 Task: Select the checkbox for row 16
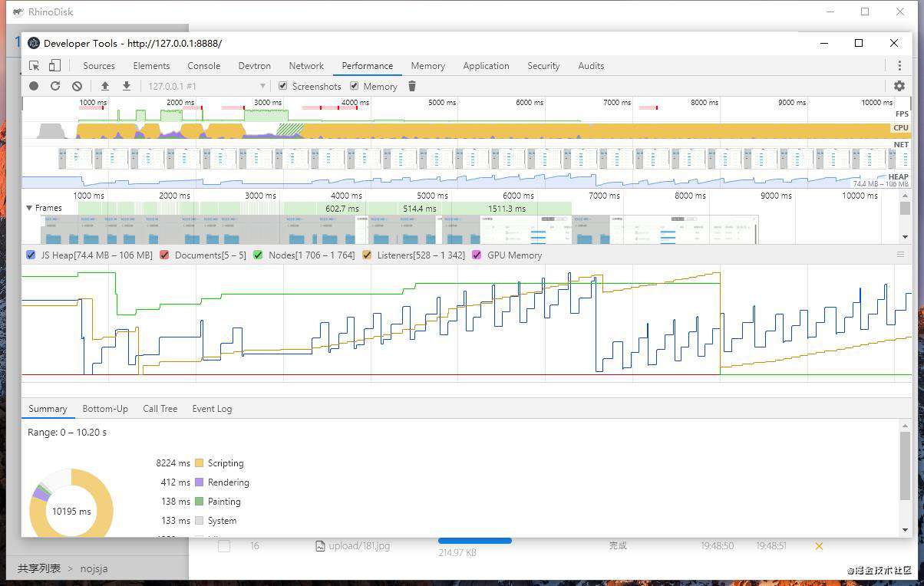(x=224, y=546)
